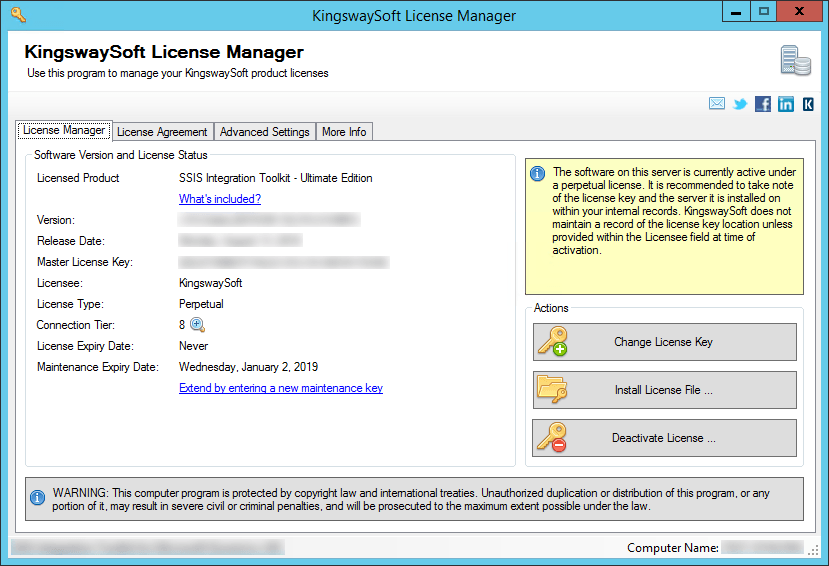Open the LinkedIn icon link
Image resolution: width=829 pixels, height=566 pixels.
pyautogui.click(x=786, y=104)
